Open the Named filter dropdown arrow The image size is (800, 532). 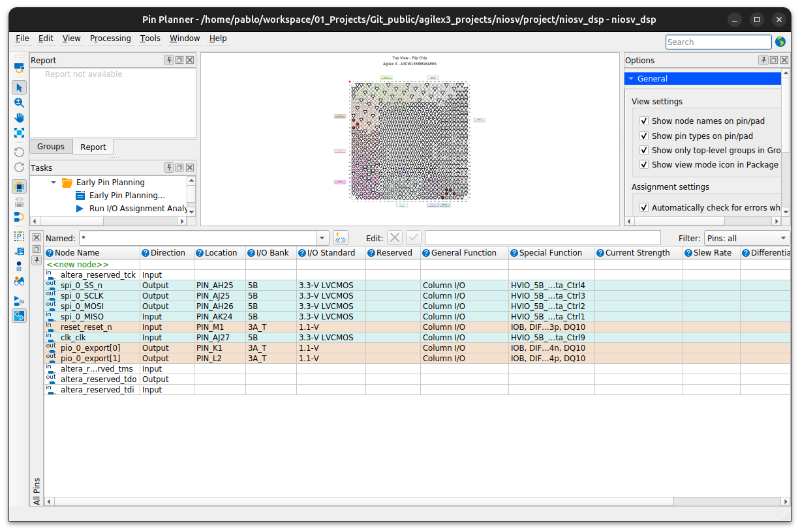[x=322, y=238]
